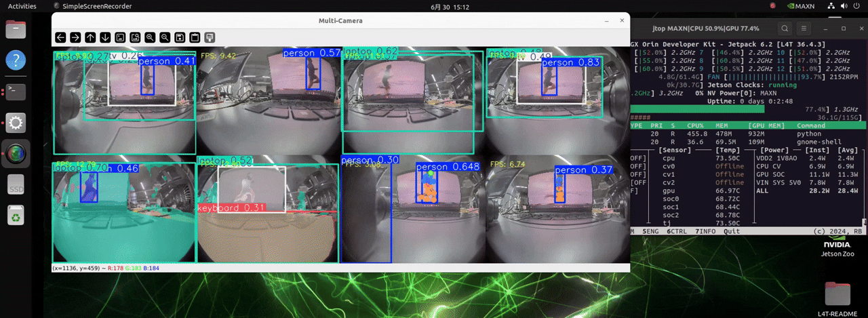Zoom in with the plus magnifier icon

coord(150,37)
